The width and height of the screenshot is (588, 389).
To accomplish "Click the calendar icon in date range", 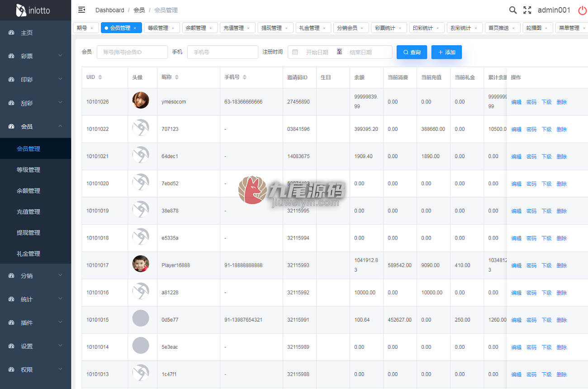I will [295, 52].
